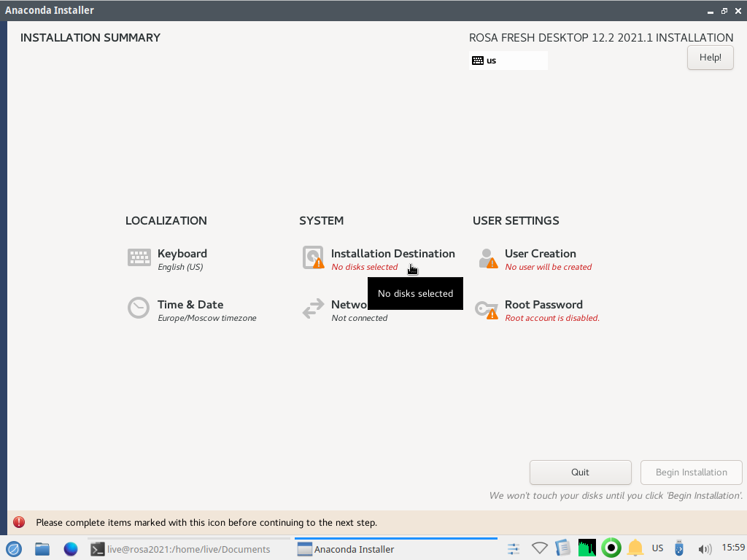747x560 pixels.
Task: Click the Begin Installation button
Action: pyautogui.click(x=691, y=472)
